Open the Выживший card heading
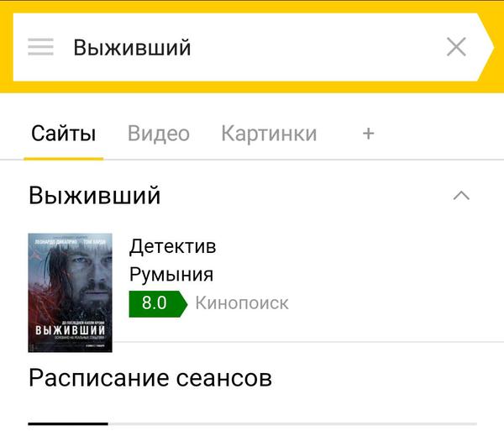Image resolution: width=504 pixels, height=431 pixels. [94, 195]
